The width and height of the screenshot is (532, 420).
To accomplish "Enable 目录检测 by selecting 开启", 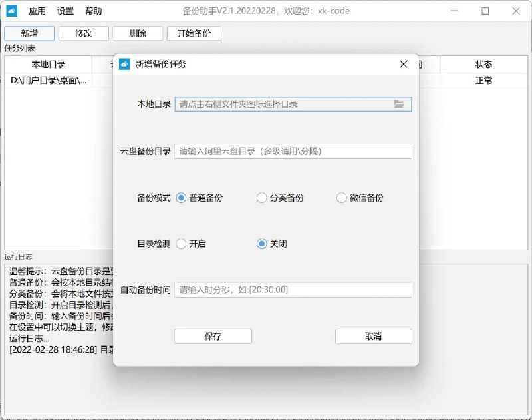I will tap(180, 244).
